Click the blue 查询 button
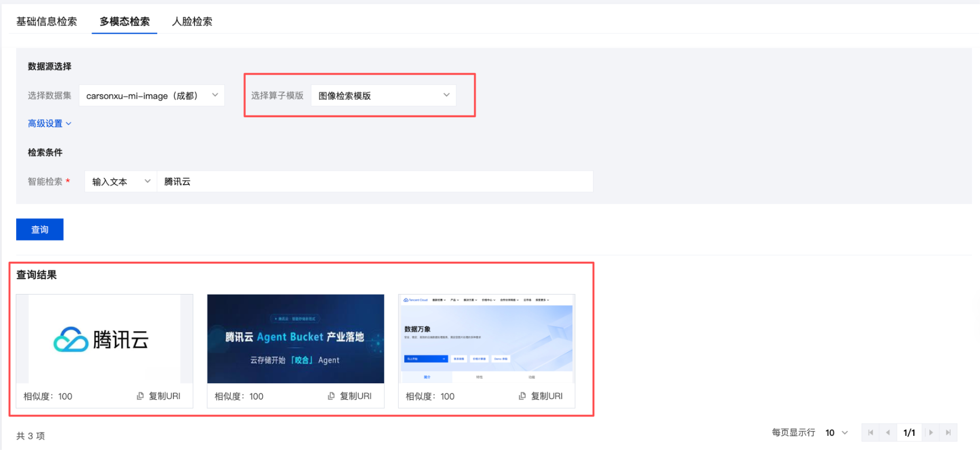 click(x=40, y=229)
